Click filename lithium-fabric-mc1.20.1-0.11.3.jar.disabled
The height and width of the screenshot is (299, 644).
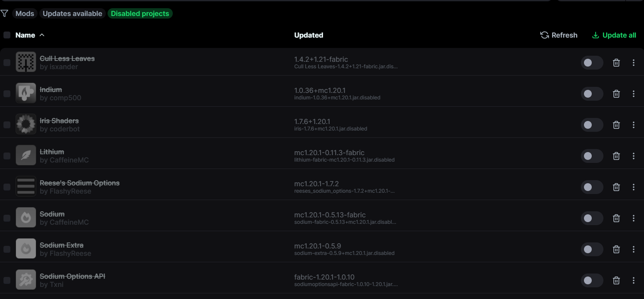[x=344, y=160]
